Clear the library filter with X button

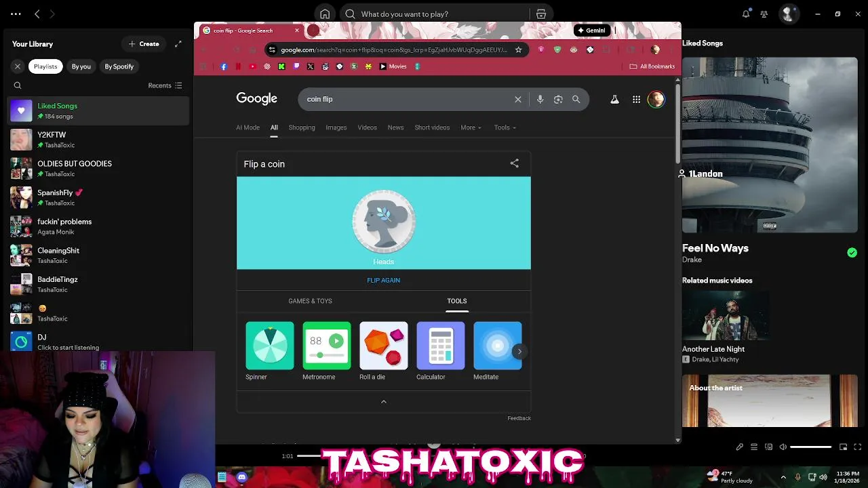pyautogui.click(x=18, y=66)
